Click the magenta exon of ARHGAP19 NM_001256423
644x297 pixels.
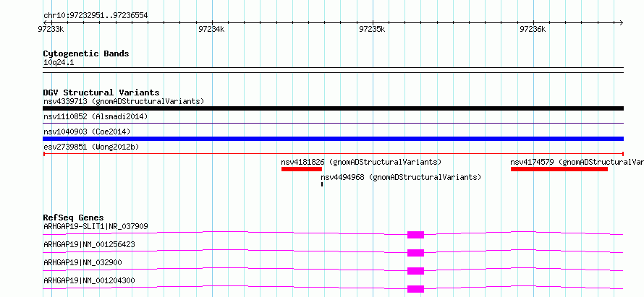pyautogui.click(x=415, y=253)
